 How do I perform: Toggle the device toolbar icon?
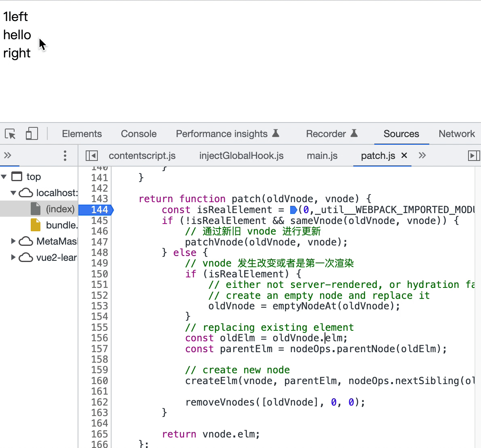coord(32,134)
